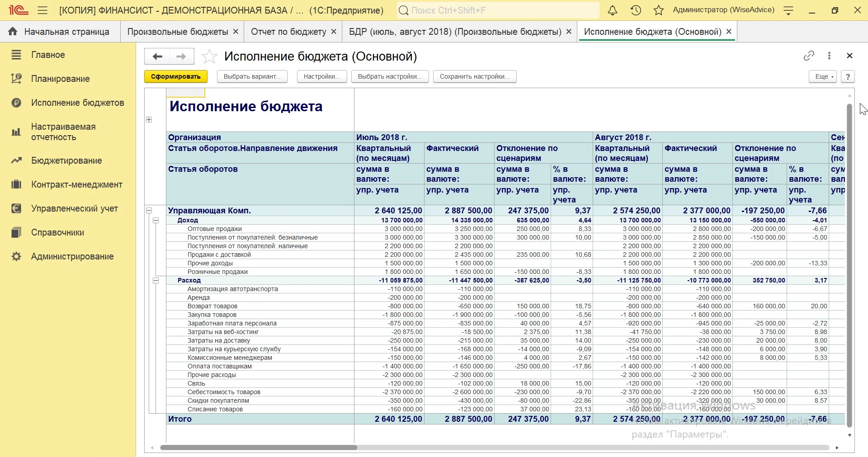
Task: Copy link to report via chain icon
Action: 809,56
